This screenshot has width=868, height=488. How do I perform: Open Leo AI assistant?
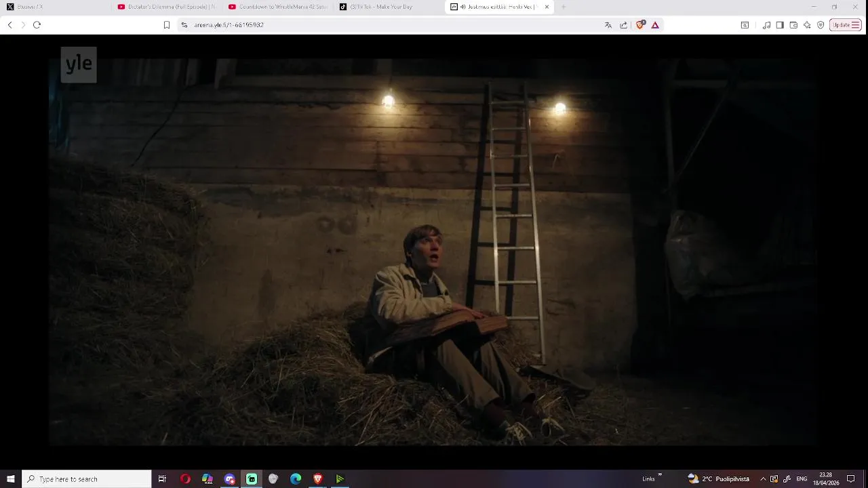(807, 25)
